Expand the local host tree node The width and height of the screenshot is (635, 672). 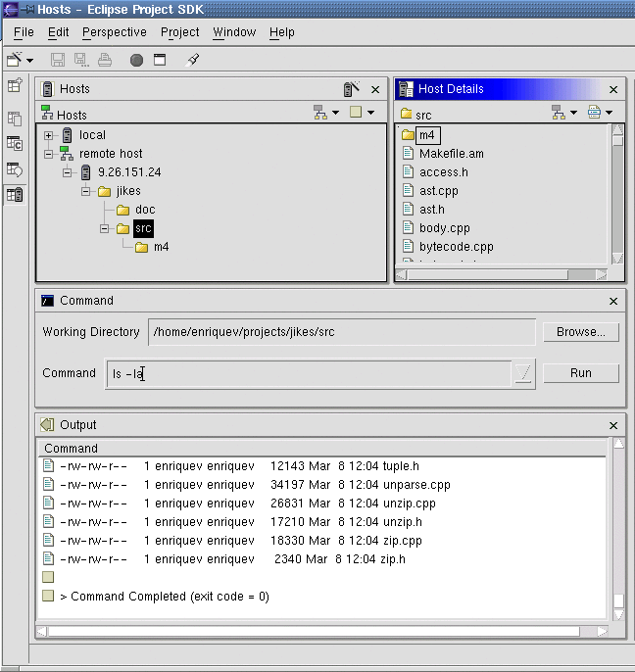pos(48,135)
